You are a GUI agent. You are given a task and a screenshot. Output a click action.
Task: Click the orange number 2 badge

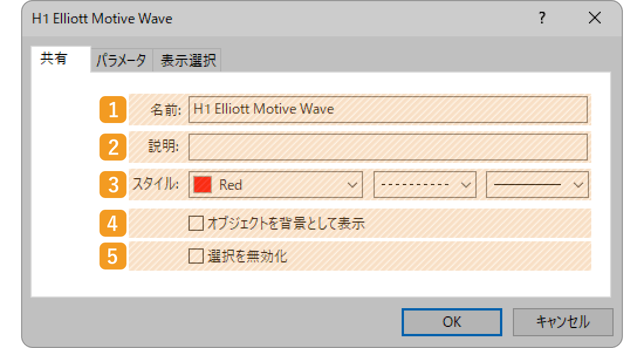113,147
